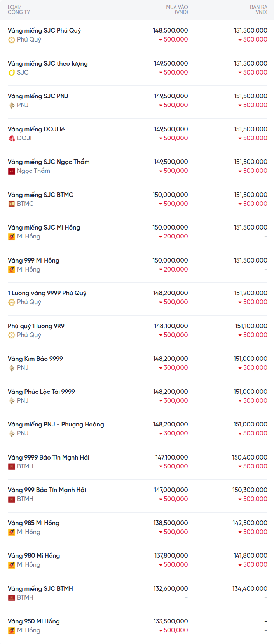Open Vàng miếng SJC theo lượng row

(48, 64)
